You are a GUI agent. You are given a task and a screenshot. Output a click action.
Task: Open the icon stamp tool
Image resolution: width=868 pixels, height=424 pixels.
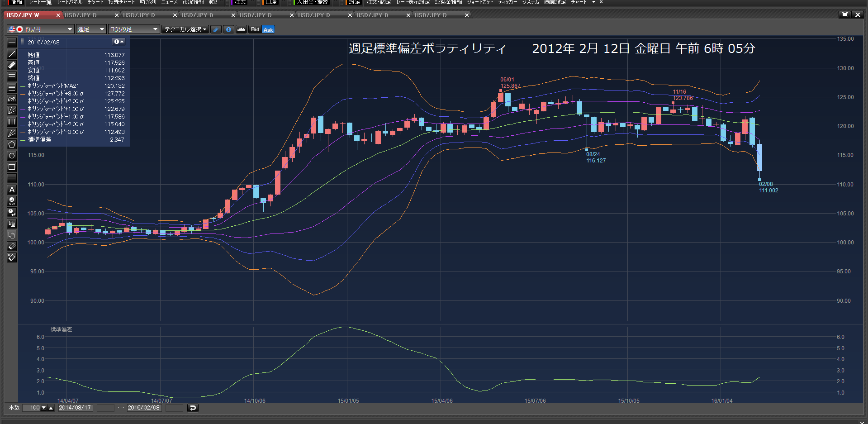click(x=12, y=201)
